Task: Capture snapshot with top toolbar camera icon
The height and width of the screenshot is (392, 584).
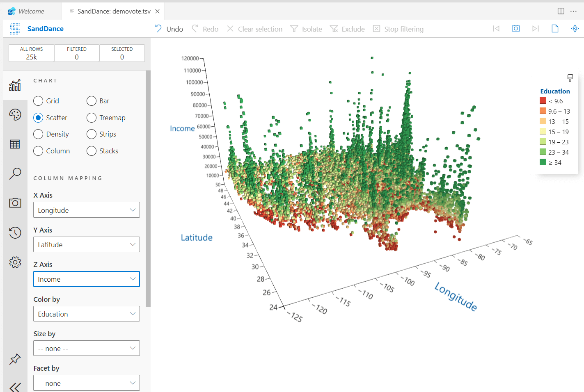Action: coord(516,29)
